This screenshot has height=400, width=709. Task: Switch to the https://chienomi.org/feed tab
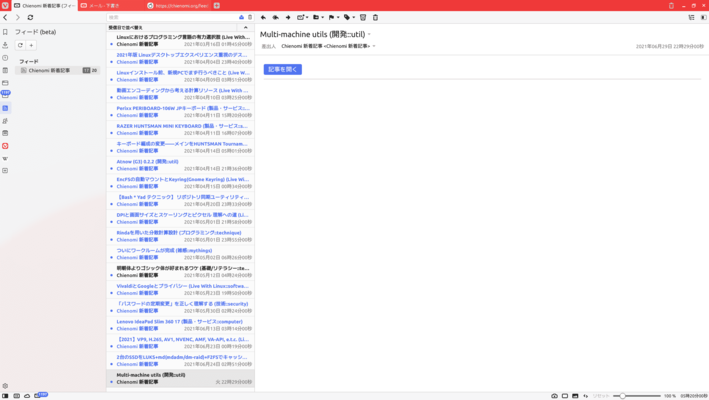coord(178,5)
